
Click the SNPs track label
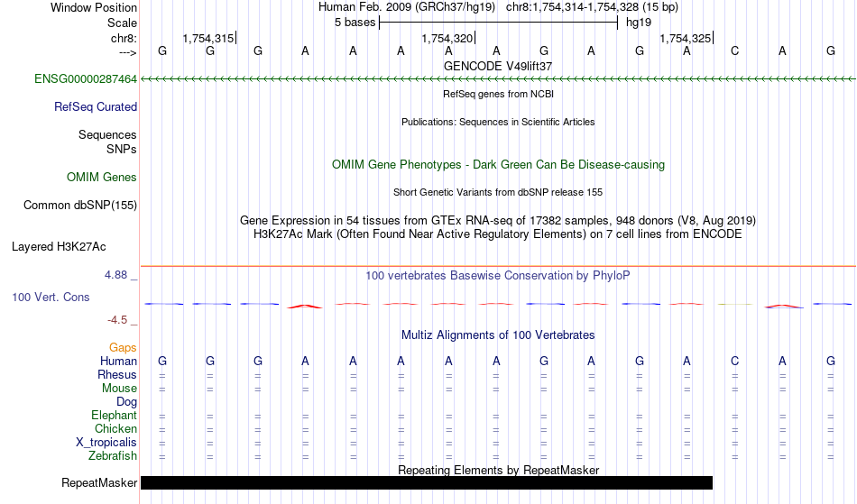(122, 149)
